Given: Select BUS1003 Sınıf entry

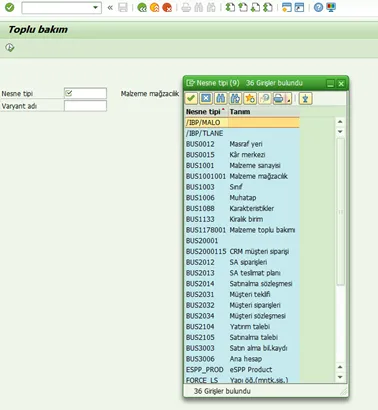Looking at the screenshot, I should [242, 187].
